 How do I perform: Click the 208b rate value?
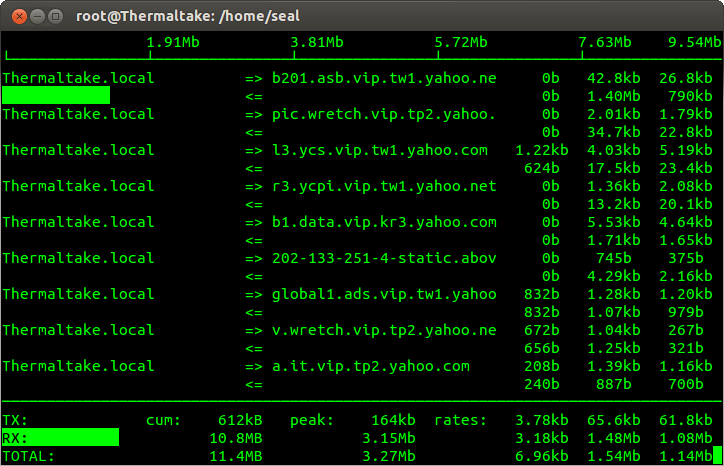point(542,366)
